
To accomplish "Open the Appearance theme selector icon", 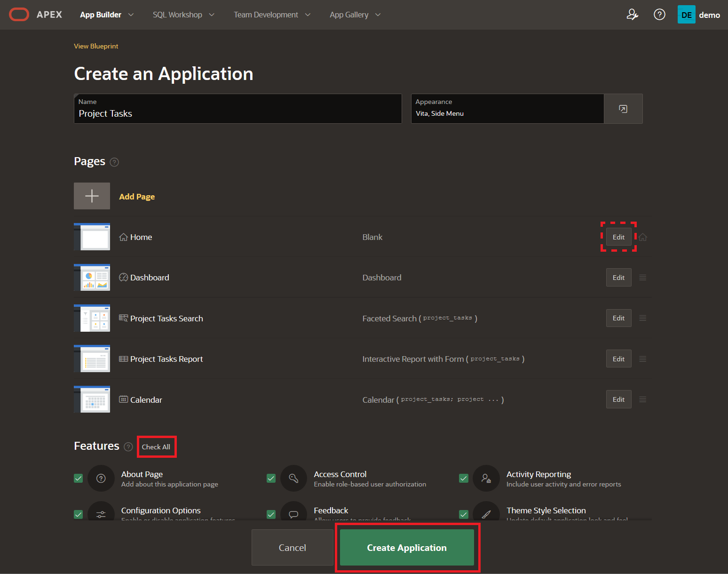I will (623, 109).
